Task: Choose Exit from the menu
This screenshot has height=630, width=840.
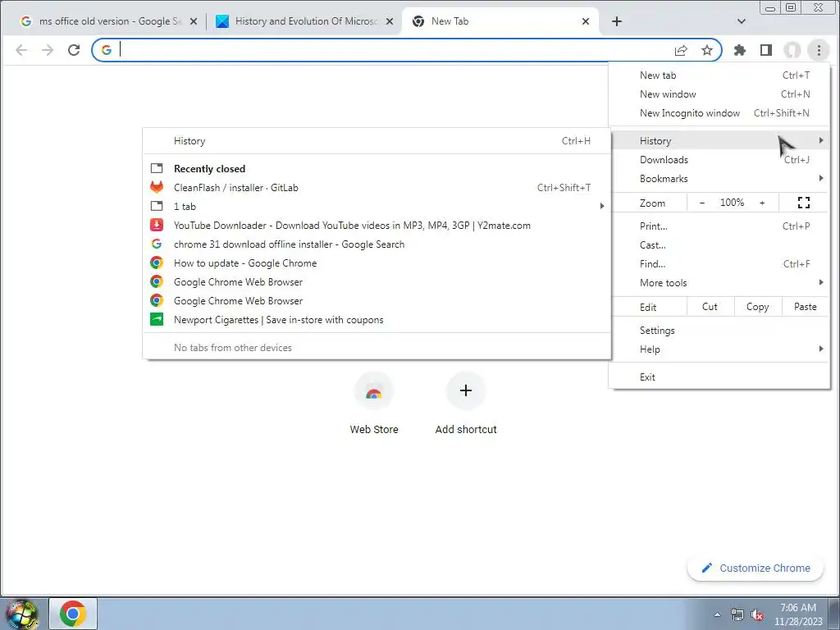Action: pyautogui.click(x=719, y=377)
